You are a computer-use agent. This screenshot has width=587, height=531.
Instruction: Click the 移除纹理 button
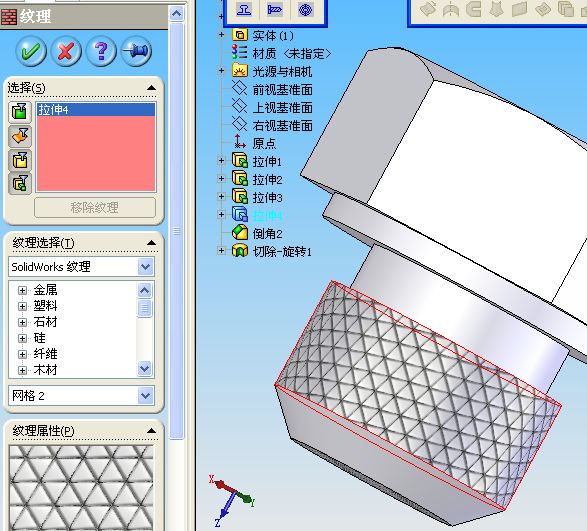tap(95, 207)
